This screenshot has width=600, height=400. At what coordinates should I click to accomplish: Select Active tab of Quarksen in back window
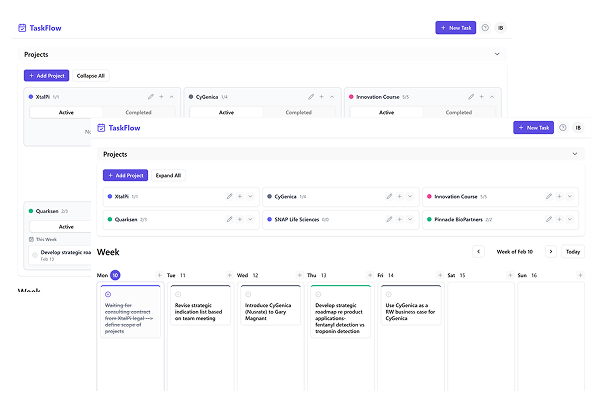pos(60,227)
